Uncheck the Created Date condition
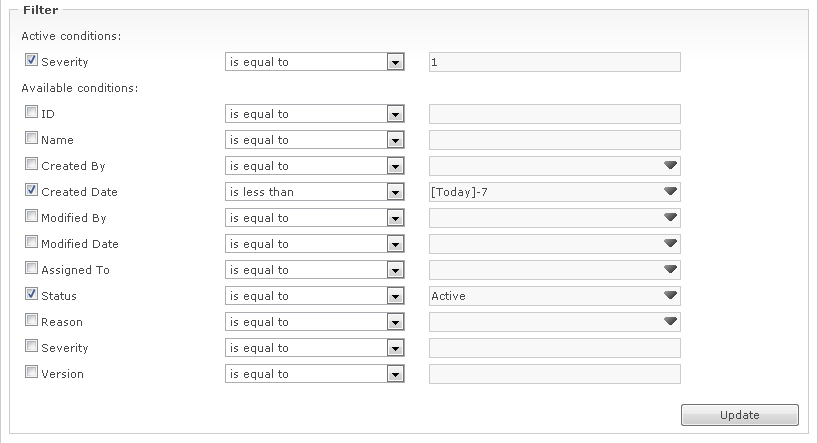 click(32, 192)
